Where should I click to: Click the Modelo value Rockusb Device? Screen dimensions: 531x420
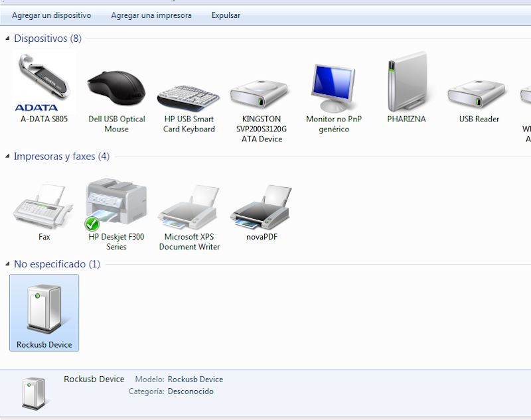pos(195,380)
